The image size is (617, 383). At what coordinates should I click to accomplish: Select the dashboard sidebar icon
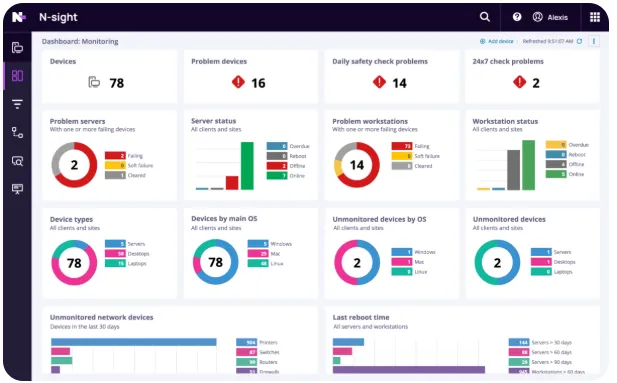click(17, 76)
